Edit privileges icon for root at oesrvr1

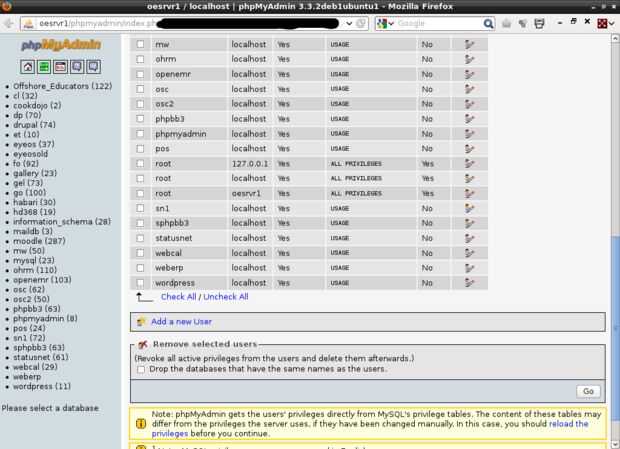tap(469, 193)
